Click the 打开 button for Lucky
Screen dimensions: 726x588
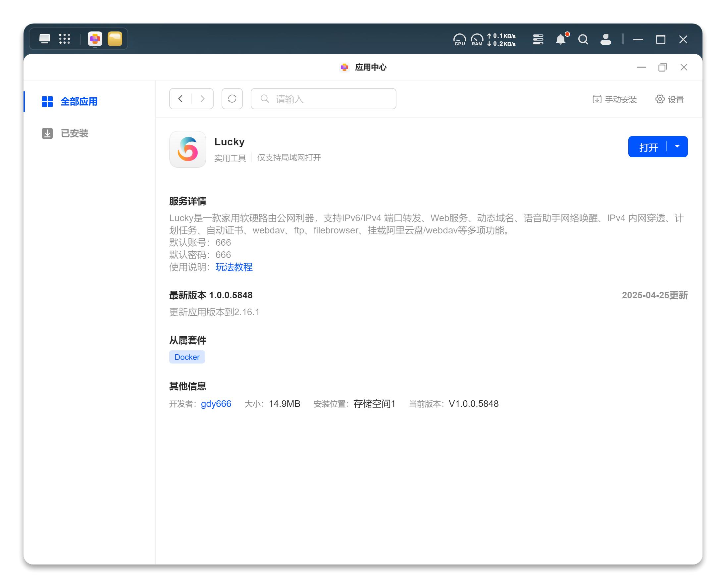pyautogui.click(x=648, y=147)
